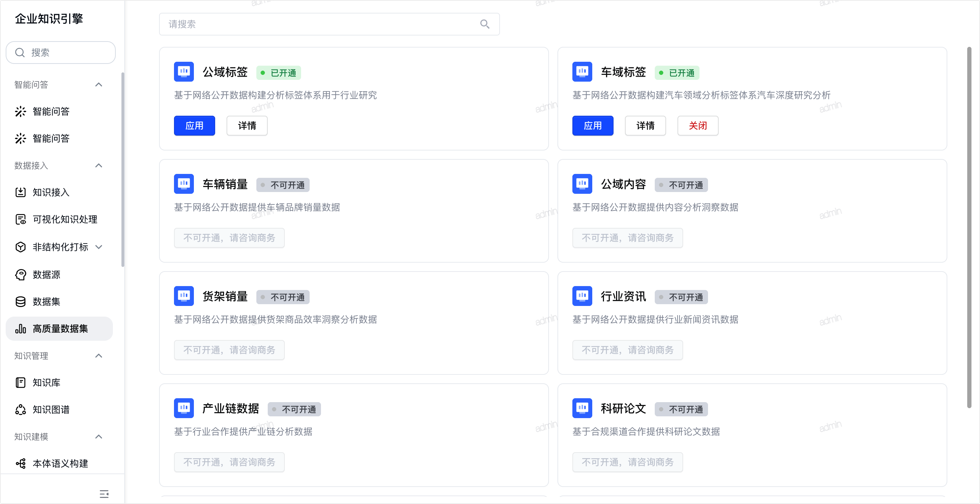The height and width of the screenshot is (504, 980).
Task: Click the 可视化知识处理 sidebar icon
Action: pos(21,219)
